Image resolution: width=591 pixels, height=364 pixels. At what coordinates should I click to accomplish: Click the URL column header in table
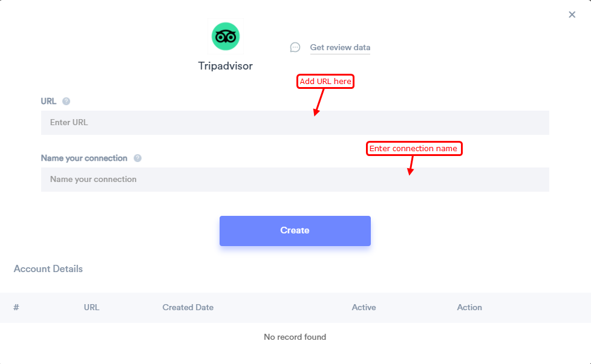91,308
